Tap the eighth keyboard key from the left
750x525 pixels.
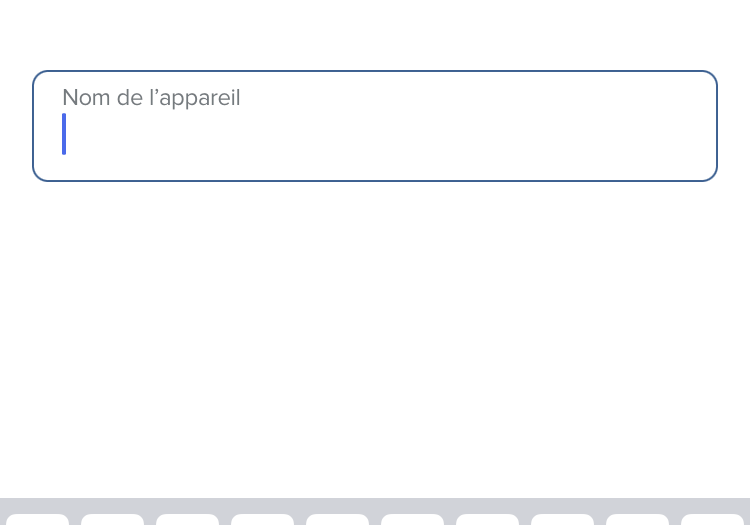562,520
